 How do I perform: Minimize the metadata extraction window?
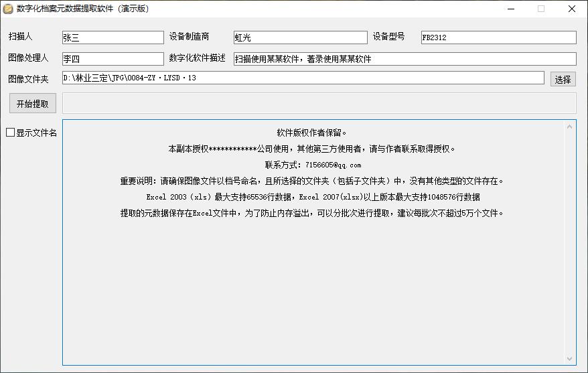pos(510,9)
